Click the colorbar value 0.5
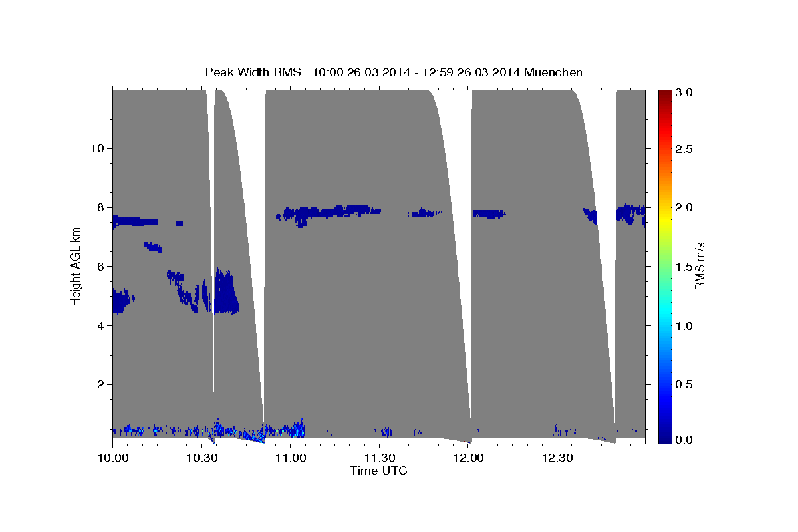The height and width of the screenshot is (532, 798). [686, 384]
